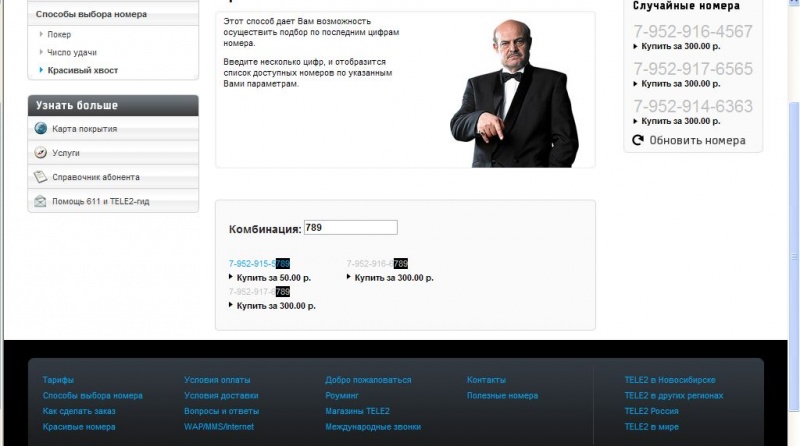Viewport: 800px width, 446px height.
Task: Click the arrow bullet beside Число удачи
Action: (41, 52)
